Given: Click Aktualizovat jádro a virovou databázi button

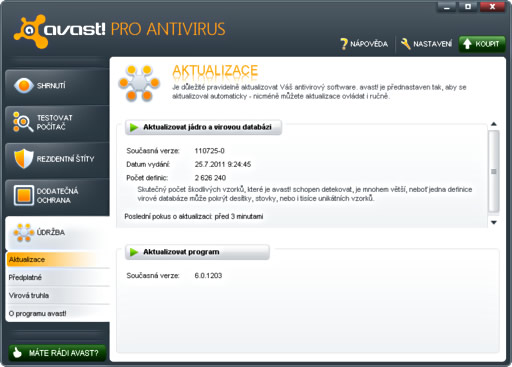Looking at the screenshot, I should 203,127.
